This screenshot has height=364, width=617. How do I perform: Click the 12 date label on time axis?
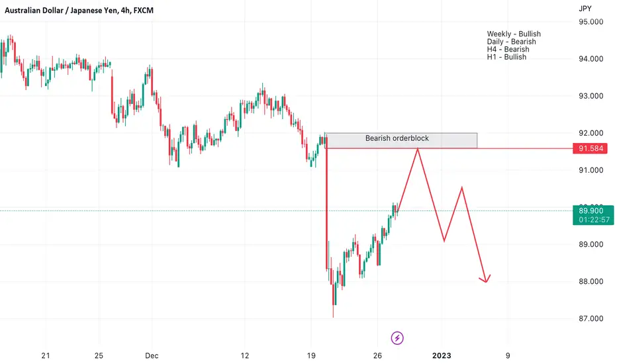pos(245,356)
